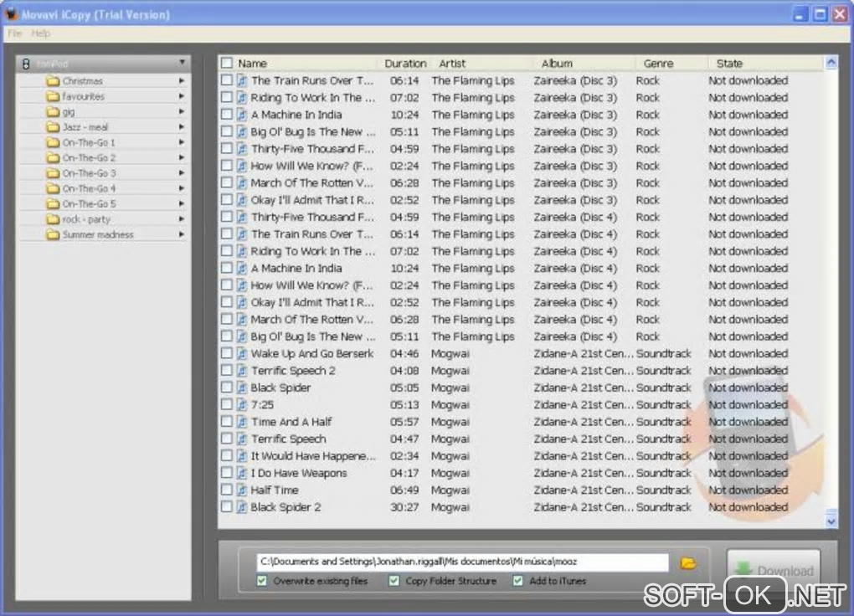The height and width of the screenshot is (616, 854).
Task: Click scrollbar down arrow in track list
Action: pos(831,521)
